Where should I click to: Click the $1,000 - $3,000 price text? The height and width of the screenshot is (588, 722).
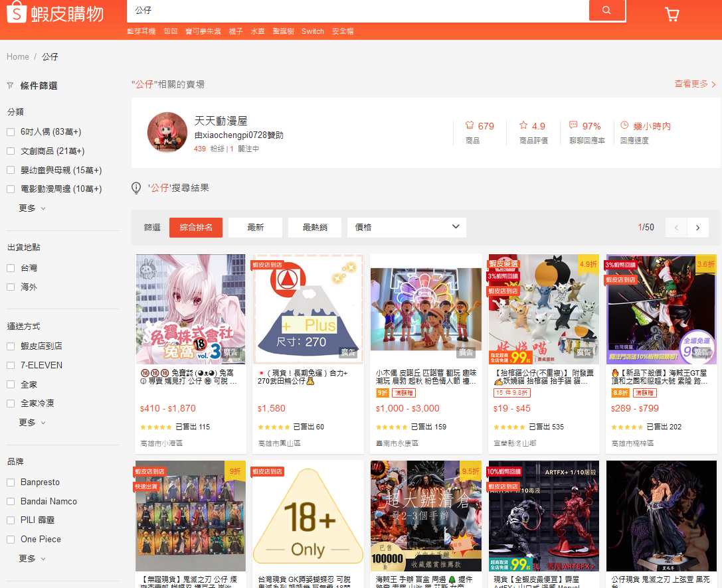(x=408, y=409)
